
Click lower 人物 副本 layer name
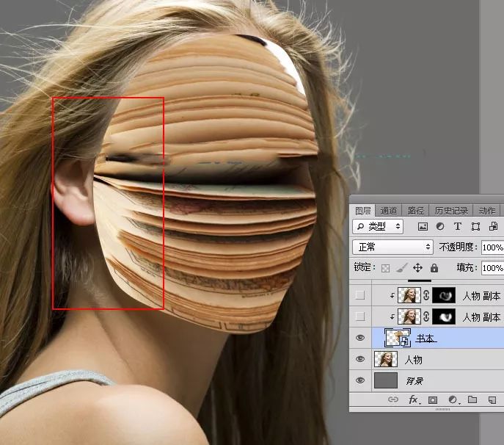tap(481, 317)
